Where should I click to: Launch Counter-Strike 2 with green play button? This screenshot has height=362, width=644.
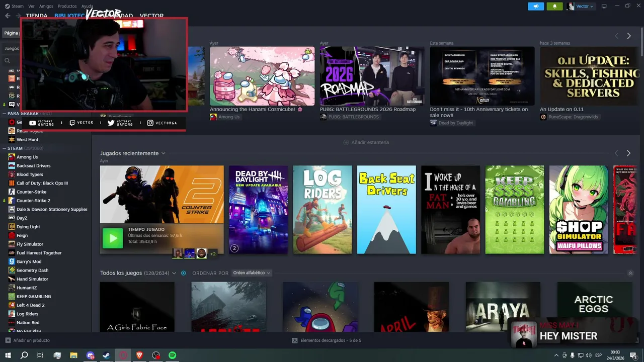pos(113,238)
